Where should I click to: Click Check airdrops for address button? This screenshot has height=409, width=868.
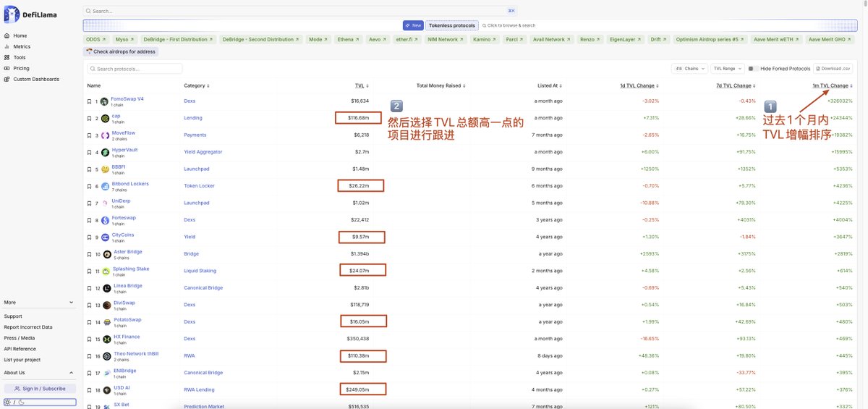pyautogui.click(x=121, y=51)
